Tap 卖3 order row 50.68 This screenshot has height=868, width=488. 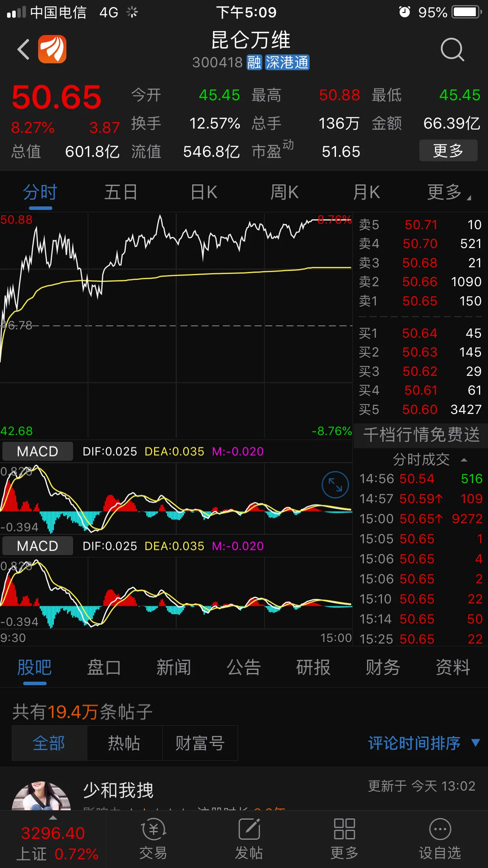[x=420, y=263]
